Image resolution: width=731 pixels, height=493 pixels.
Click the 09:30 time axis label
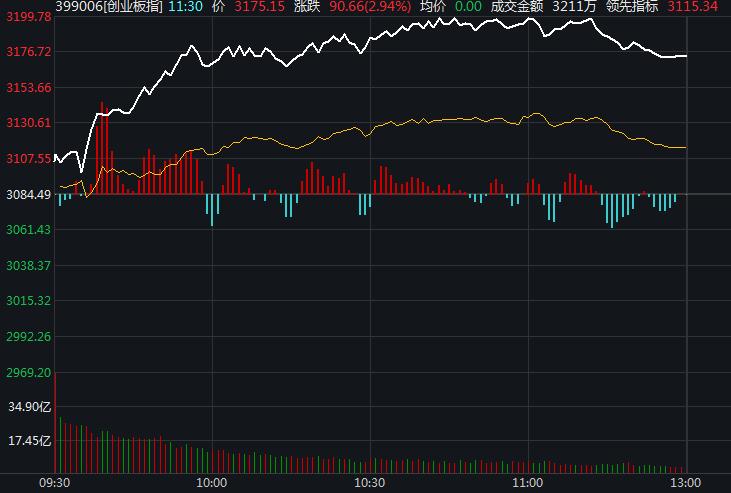point(55,483)
